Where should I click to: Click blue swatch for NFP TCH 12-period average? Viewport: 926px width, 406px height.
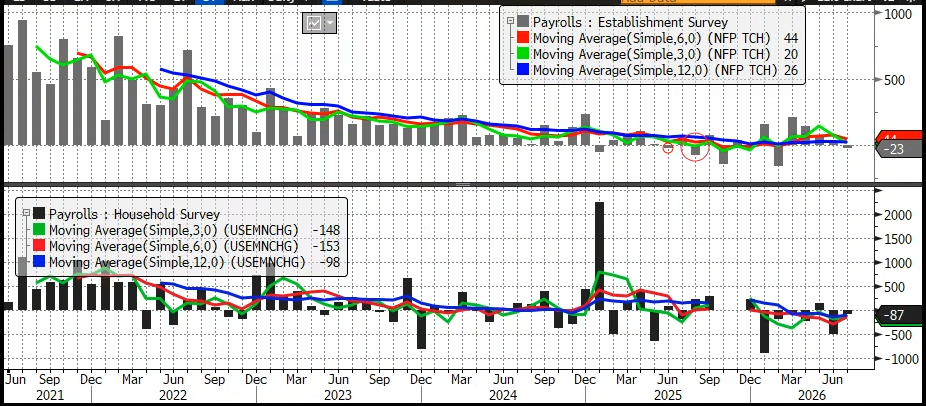523,70
